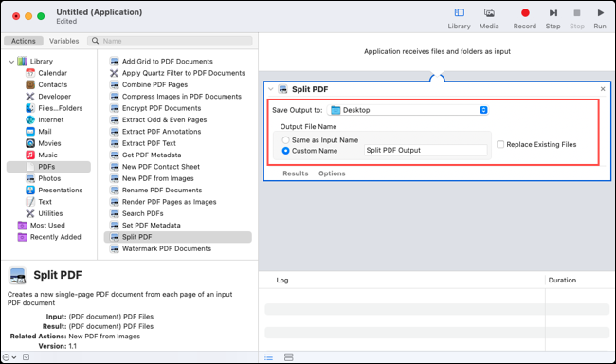Open the Media browser

coord(489,18)
